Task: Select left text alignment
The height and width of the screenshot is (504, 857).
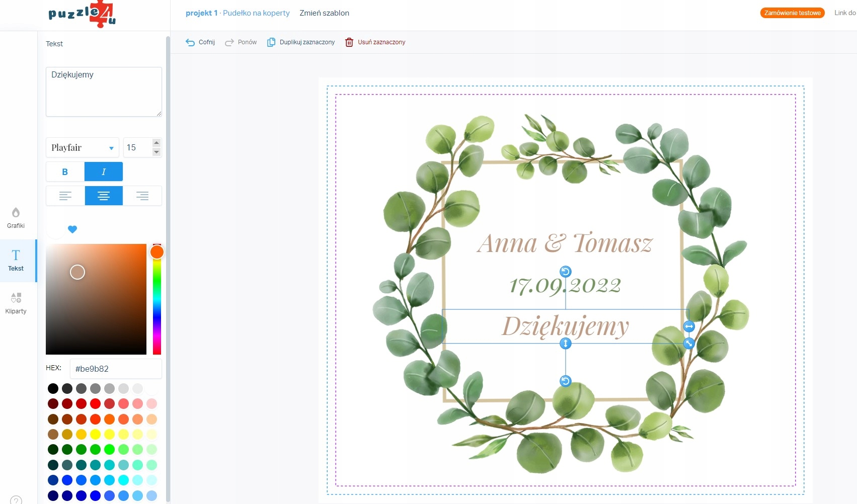Action: pos(65,196)
